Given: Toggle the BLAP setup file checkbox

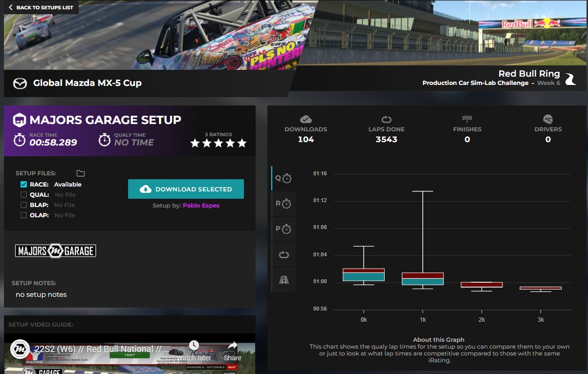Looking at the screenshot, I should pyautogui.click(x=23, y=205).
